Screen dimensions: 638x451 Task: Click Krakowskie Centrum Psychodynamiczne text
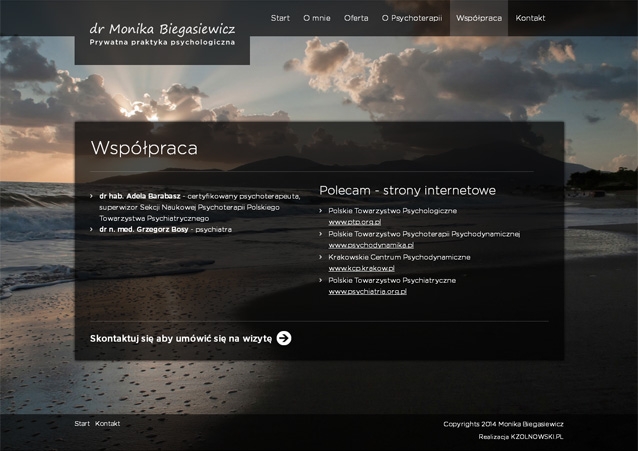(399, 257)
